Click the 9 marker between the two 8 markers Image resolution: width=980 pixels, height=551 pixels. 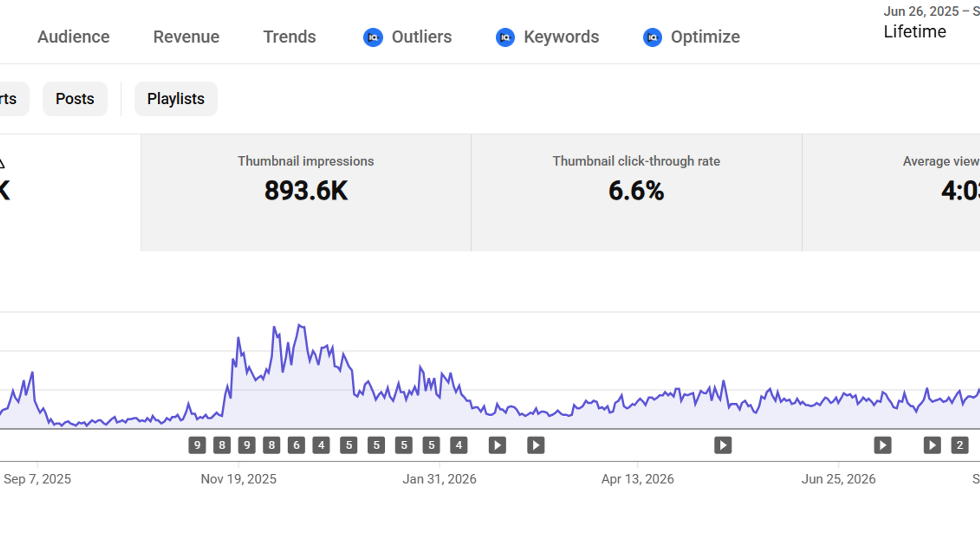coord(247,445)
